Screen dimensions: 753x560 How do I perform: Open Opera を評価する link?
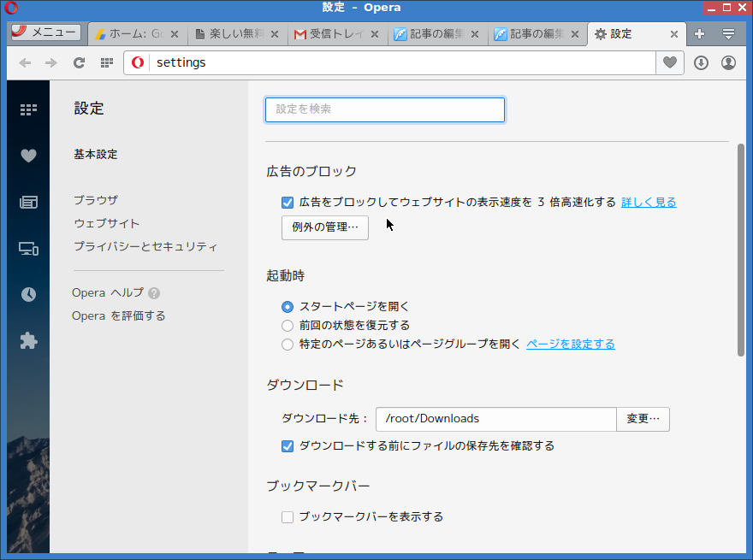(119, 315)
